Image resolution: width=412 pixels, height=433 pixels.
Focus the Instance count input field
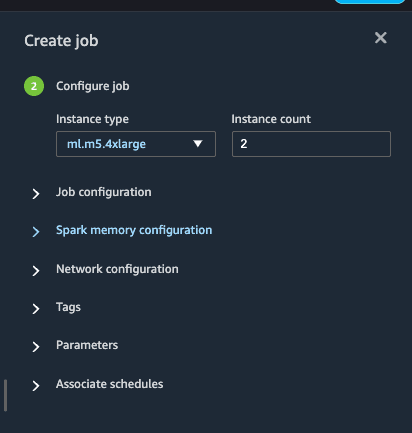pyautogui.click(x=311, y=144)
